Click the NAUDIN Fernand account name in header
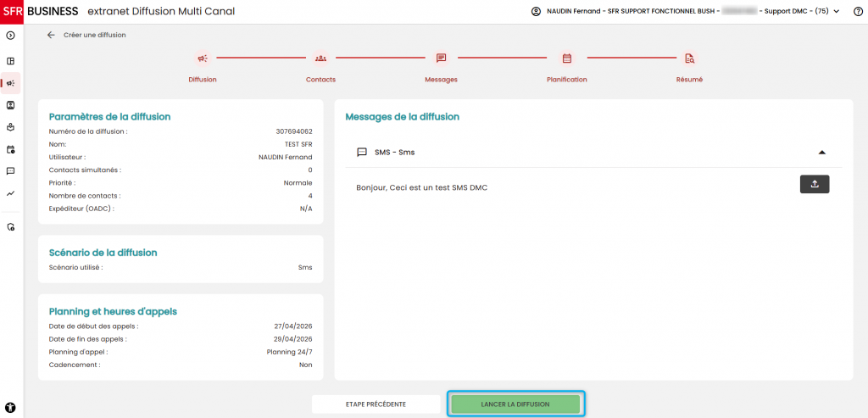Viewport: 868px width, 418px height. (573, 12)
